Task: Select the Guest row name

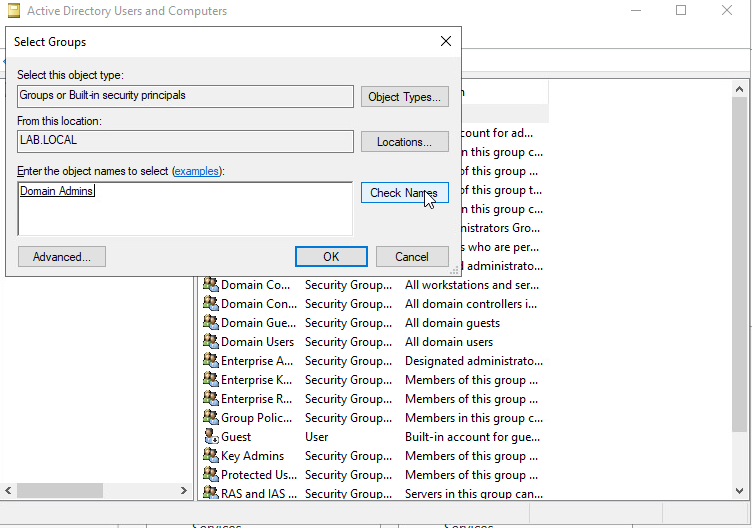Action: point(235,437)
